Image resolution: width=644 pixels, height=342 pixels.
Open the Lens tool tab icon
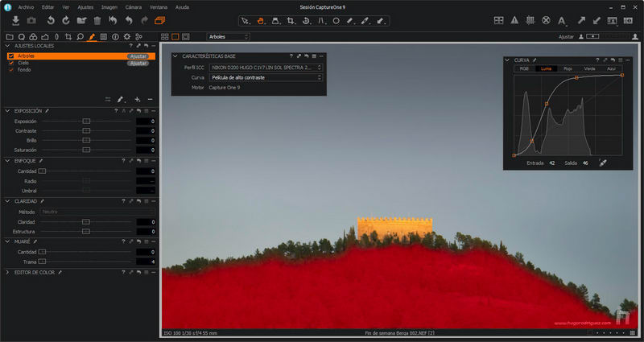[x=56, y=37]
